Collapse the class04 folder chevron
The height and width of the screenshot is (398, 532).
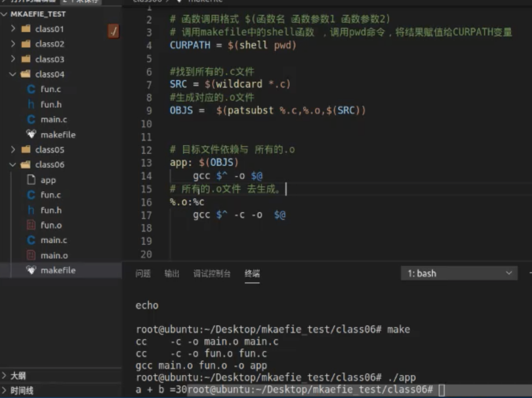(13, 74)
